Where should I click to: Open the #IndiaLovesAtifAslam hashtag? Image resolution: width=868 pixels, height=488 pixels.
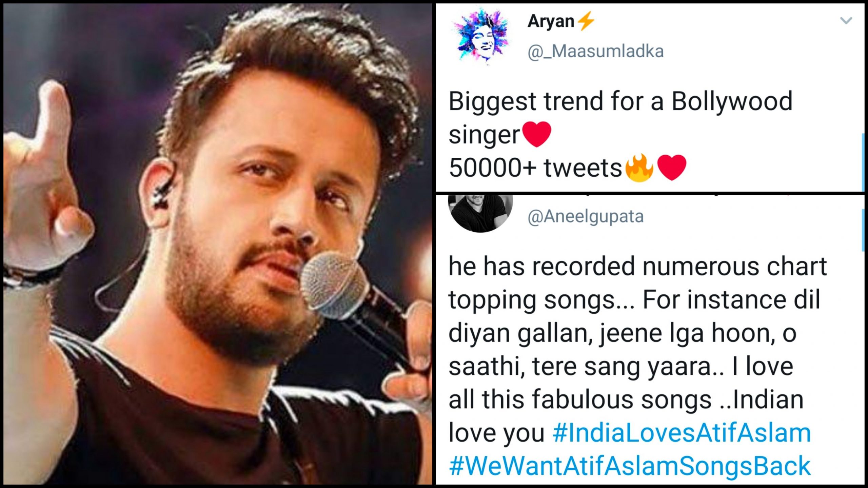pos(682,433)
